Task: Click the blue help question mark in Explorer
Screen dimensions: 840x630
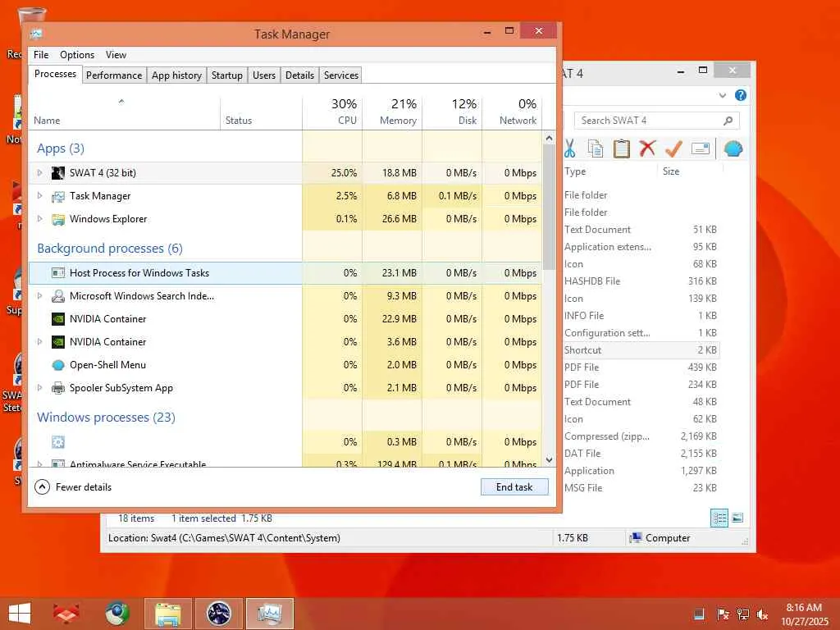Action: [741, 95]
